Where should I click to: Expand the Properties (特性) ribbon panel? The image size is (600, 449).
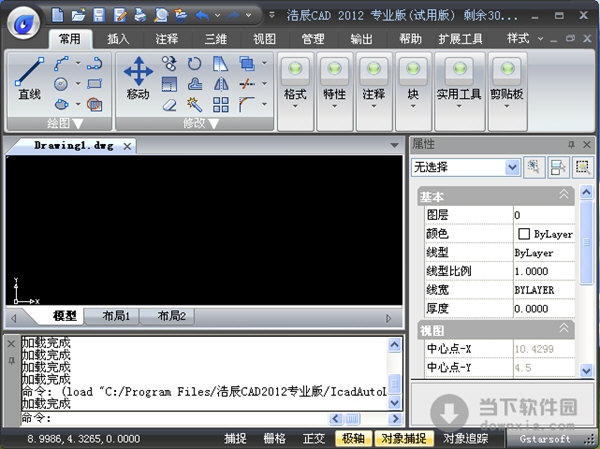pos(334,92)
